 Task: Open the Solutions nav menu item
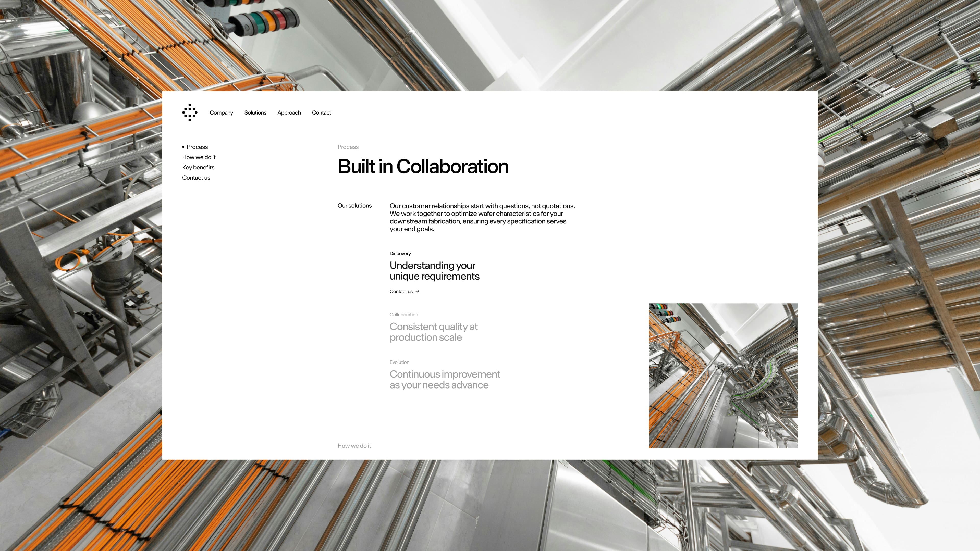coord(255,112)
